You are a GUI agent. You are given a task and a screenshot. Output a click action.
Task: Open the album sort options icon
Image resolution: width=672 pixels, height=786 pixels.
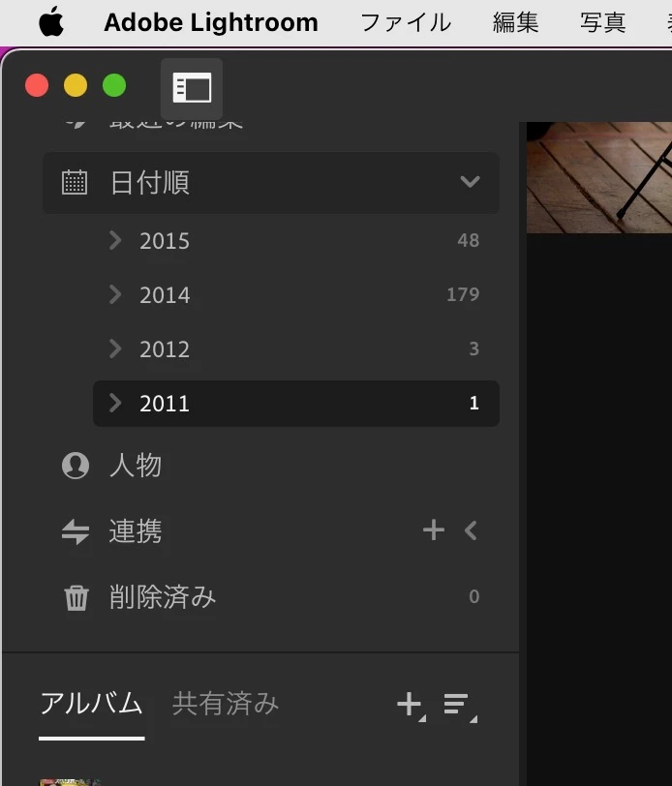(460, 707)
